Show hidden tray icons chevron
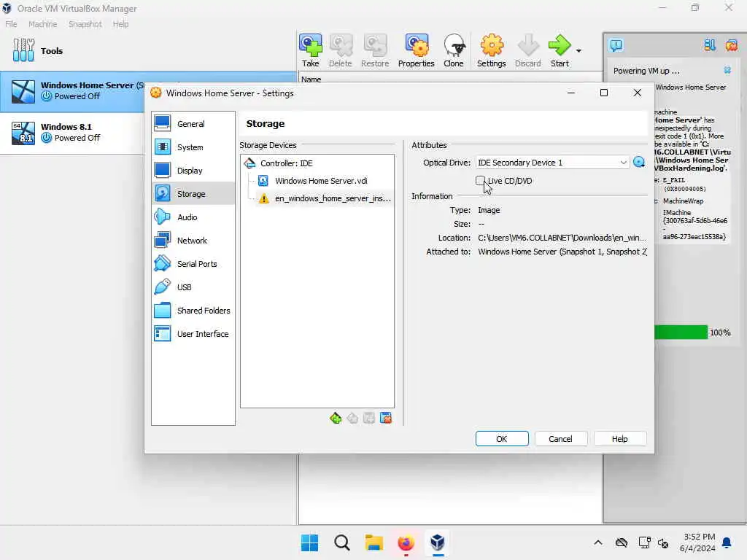 pyautogui.click(x=598, y=542)
